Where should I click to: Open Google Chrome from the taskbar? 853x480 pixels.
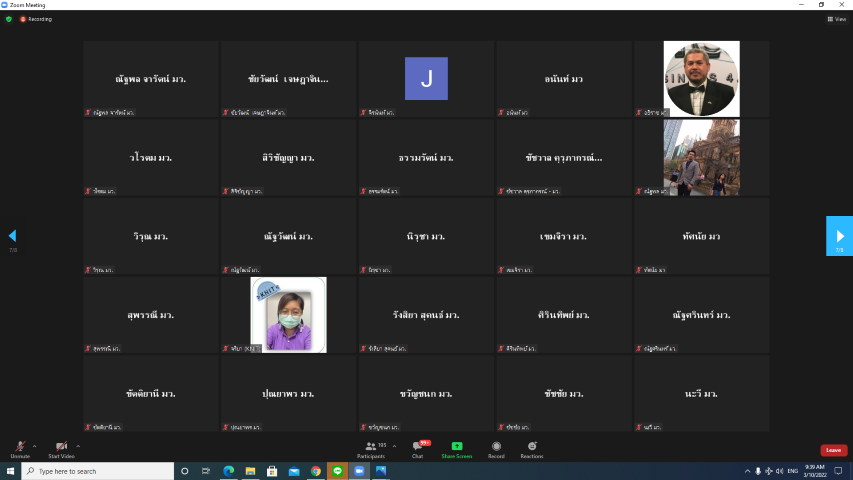coord(315,471)
